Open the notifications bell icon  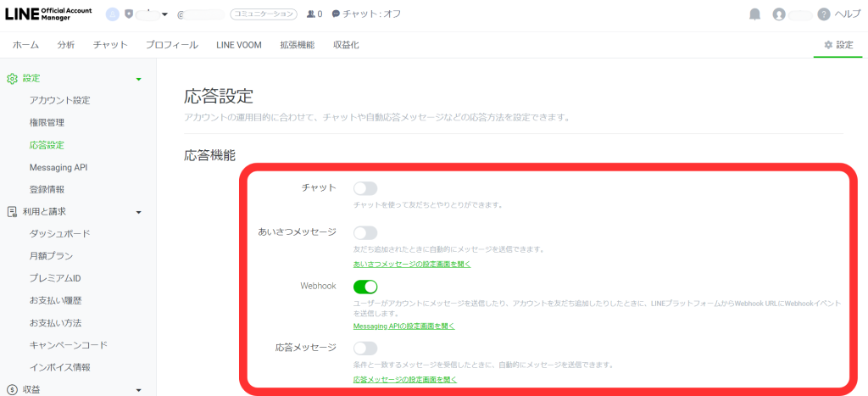[754, 14]
